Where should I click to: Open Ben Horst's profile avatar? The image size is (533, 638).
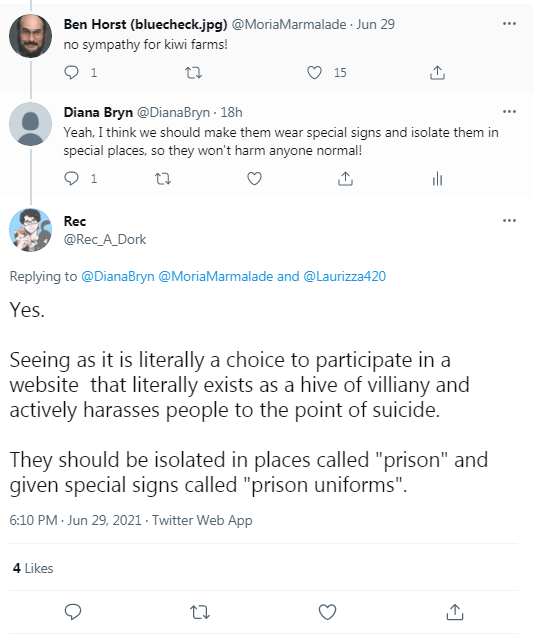click(31, 35)
